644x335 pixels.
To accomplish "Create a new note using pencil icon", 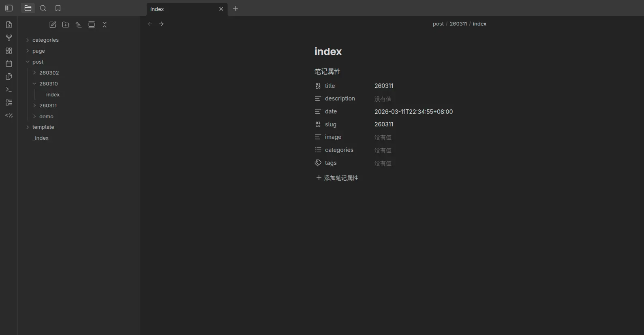I will click(53, 25).
